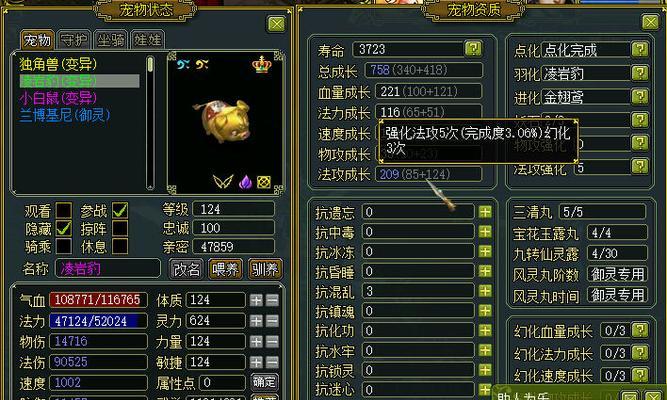Click the question mark next to 点化完成
Screen dimensions: 667x400
[x=640, y=50]
